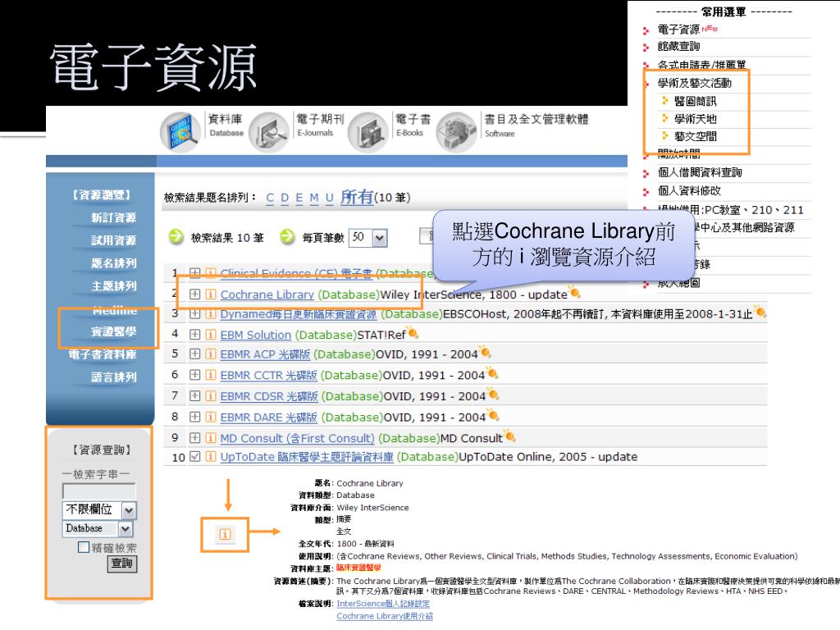The width and height of the screenshot is (840, 630).
Task: Select 電子書資料庫 in the sidebar
Action: (103, 354)
